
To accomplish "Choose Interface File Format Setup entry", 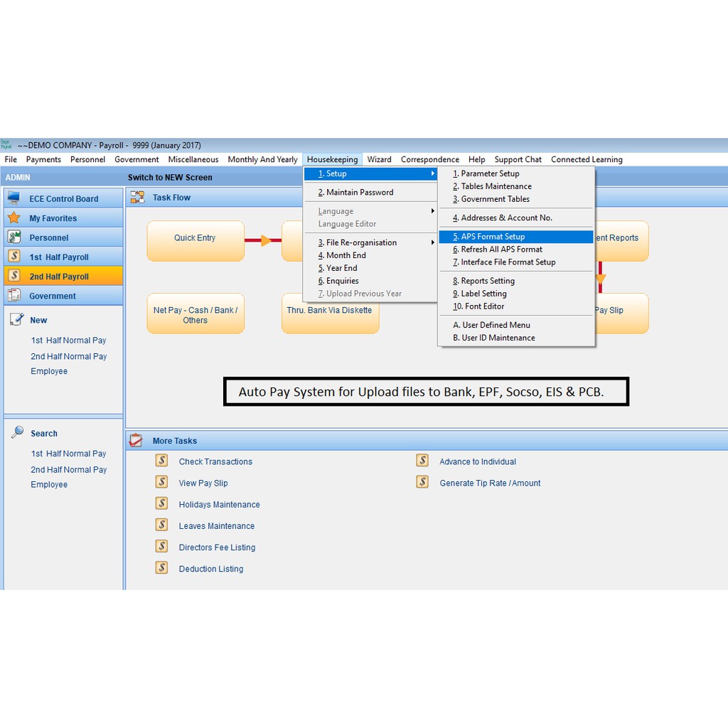I will coord(516,262).
